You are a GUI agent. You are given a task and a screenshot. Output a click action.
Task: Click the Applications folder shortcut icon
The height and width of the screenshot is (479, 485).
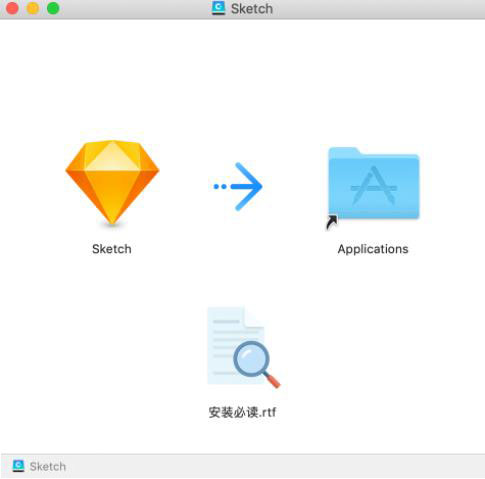[374, 184]
